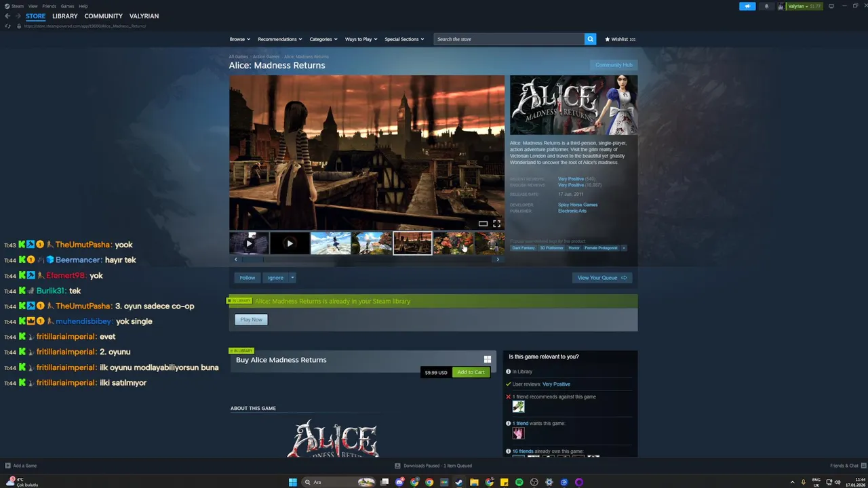
Task: Select the third screenshot thumbnail
Action: tap(331, 243)
